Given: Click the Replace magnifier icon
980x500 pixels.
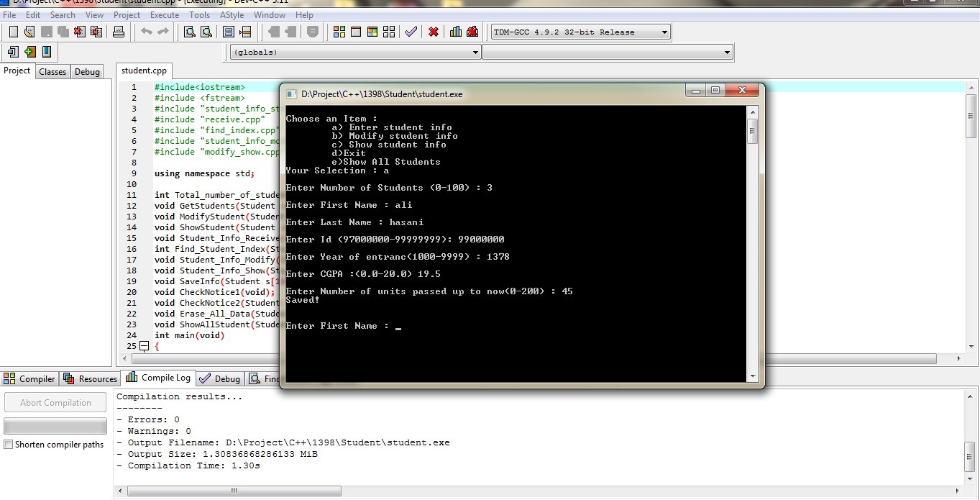Looking at the screenshot, I should click(206, 32).
